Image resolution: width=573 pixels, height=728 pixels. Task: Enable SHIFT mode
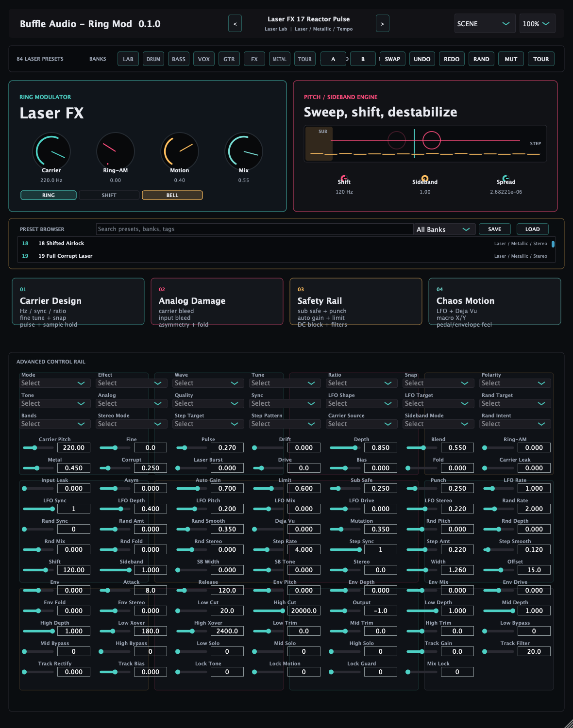(x=109, y=195)
